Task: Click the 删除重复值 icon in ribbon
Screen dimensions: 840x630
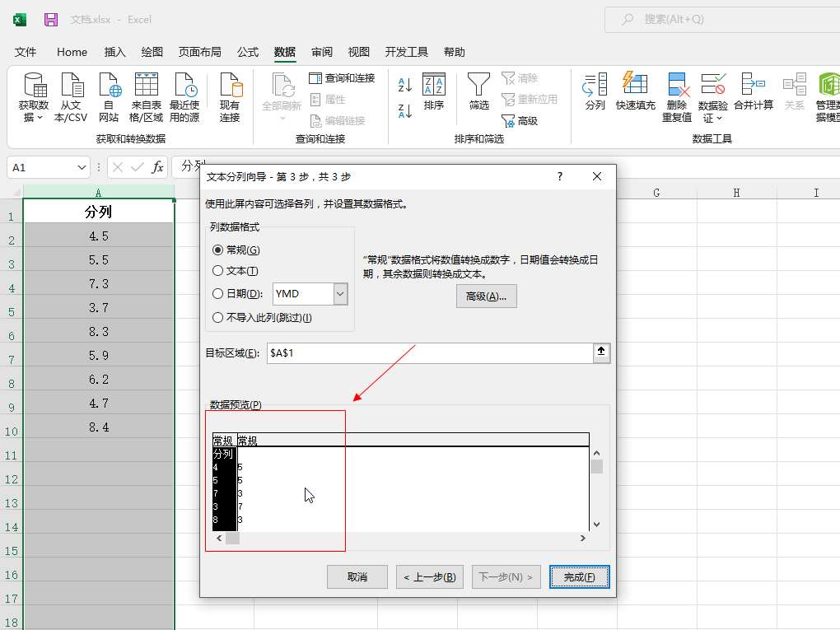Action: 677,85
